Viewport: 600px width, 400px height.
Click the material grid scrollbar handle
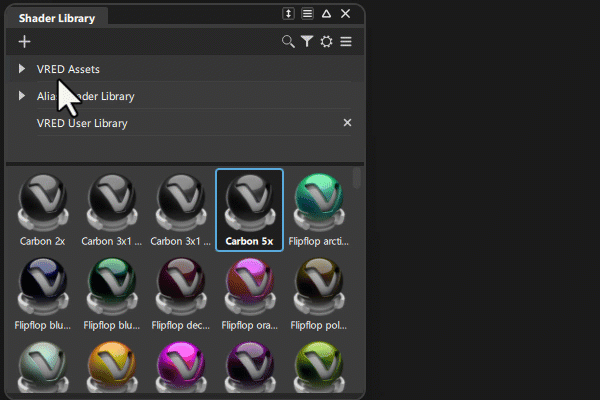pos(357,178)
